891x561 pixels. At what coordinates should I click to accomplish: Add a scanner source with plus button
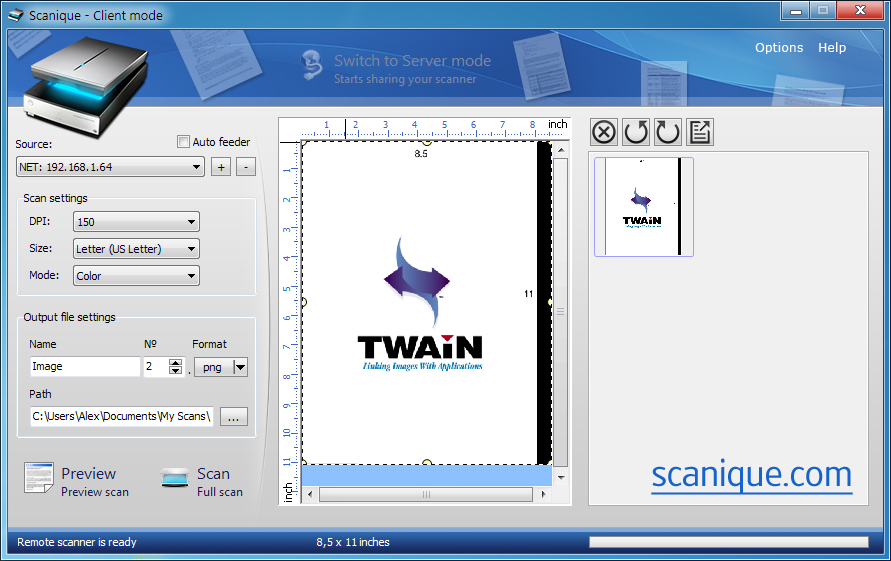(221, 167)
